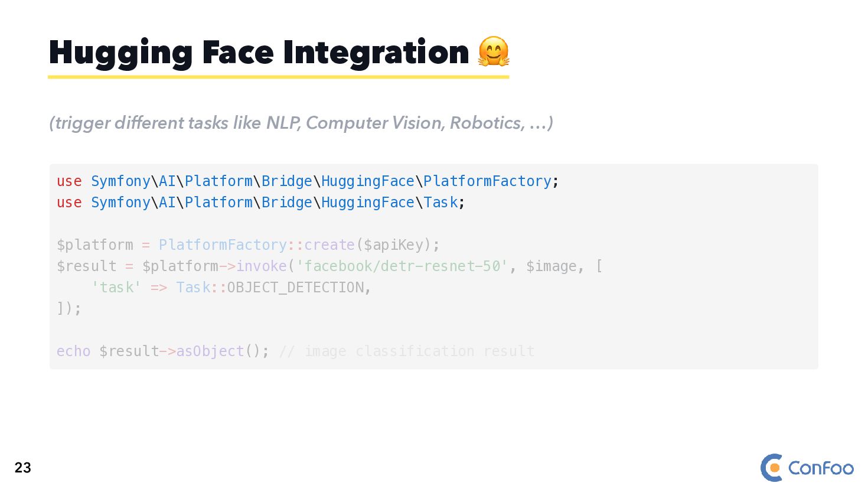The width and height of the screenshot is (868, 489).
Task: Click the faded image classification result comment
Action: [407, 351]
